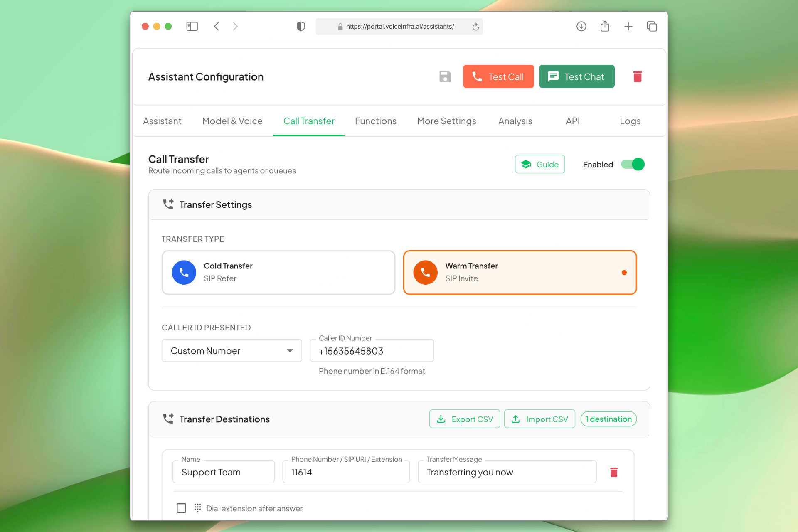Export destinations with Export CSV
The height and width of the screenshot is (532, 798).
point(465,419)
